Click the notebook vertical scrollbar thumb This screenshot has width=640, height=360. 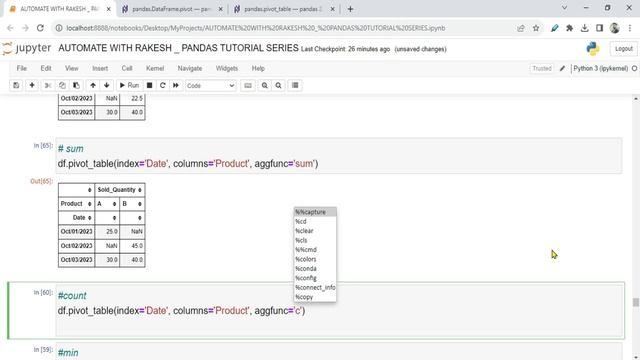coord(636,302)
